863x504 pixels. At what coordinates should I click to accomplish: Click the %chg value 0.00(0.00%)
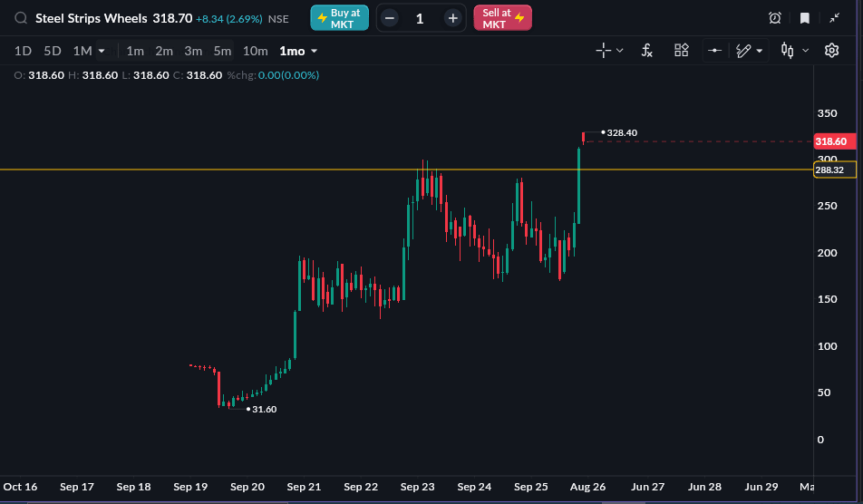tap(288, 75)
